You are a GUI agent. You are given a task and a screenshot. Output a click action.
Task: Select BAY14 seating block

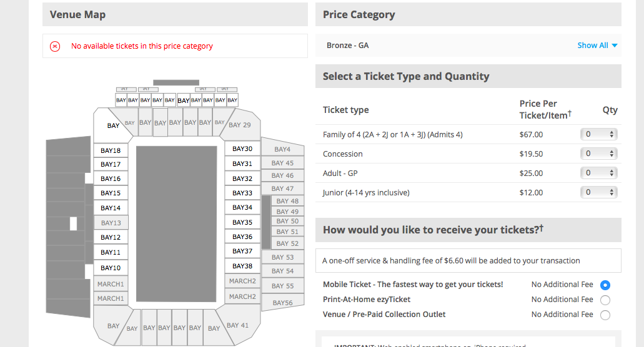pos(111,208)
